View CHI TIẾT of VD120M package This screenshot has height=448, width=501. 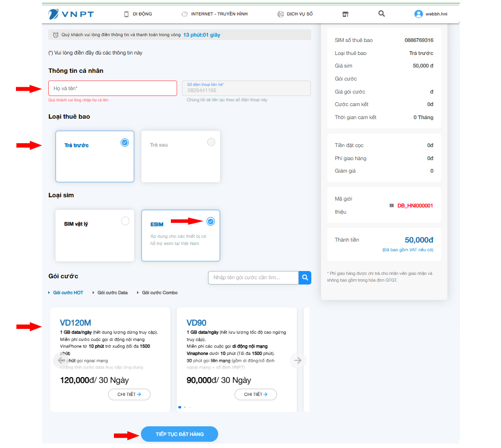(129, 394)
